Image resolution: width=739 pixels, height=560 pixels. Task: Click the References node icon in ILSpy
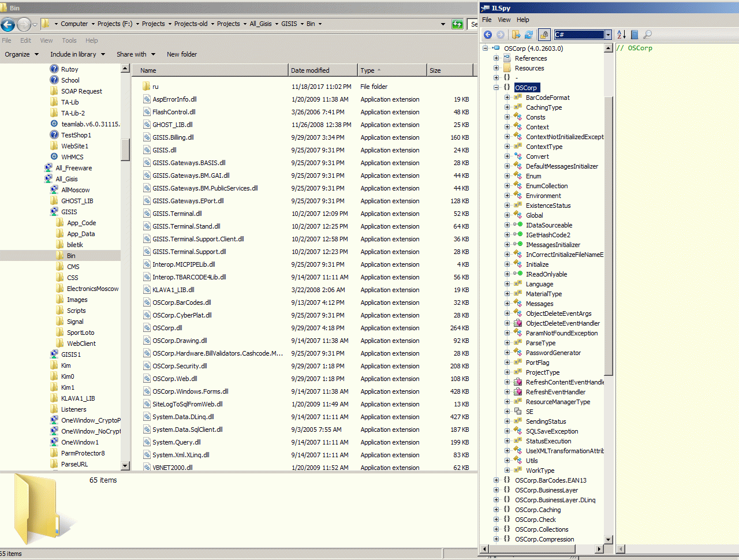507,58
